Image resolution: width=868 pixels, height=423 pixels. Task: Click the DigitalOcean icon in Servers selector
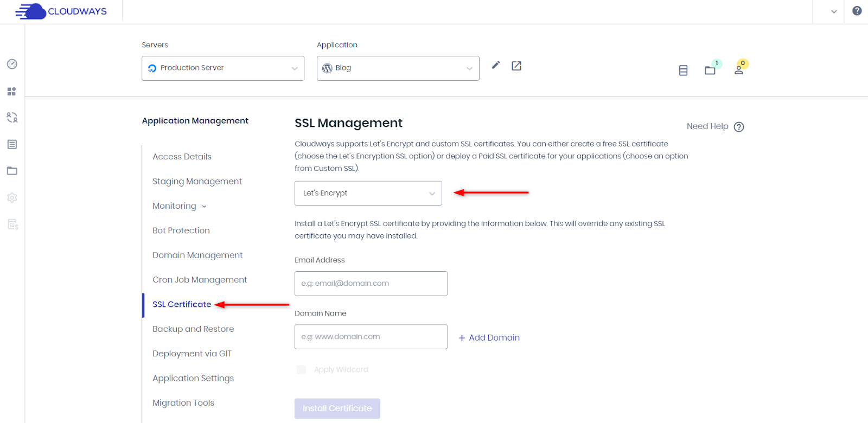[x=152, y=68]
